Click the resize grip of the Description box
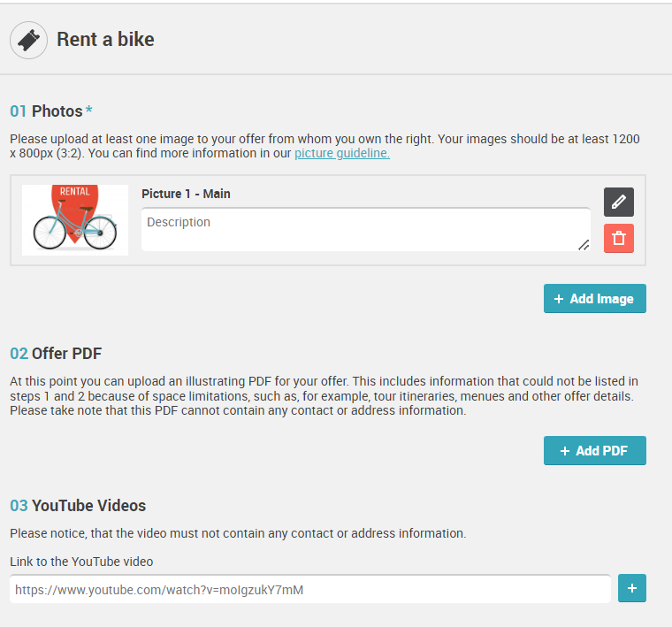 pos(584,245)
